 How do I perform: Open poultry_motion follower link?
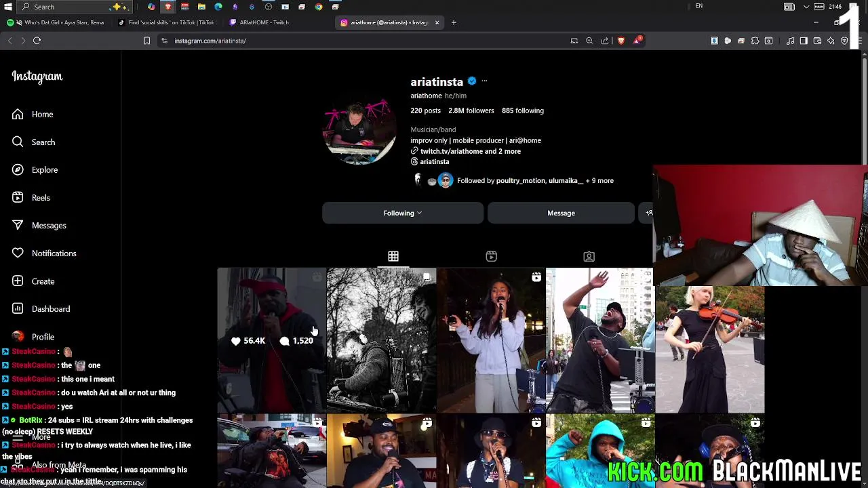[520, 181]
